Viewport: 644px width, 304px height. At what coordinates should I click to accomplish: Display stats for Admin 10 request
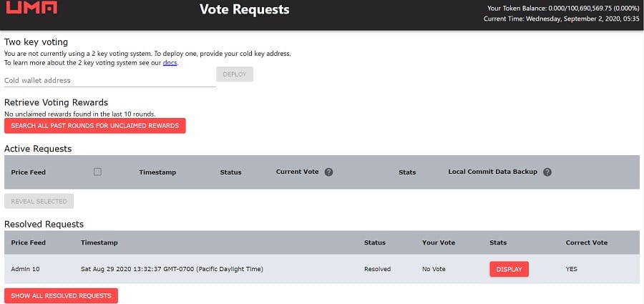pos(509,270)
